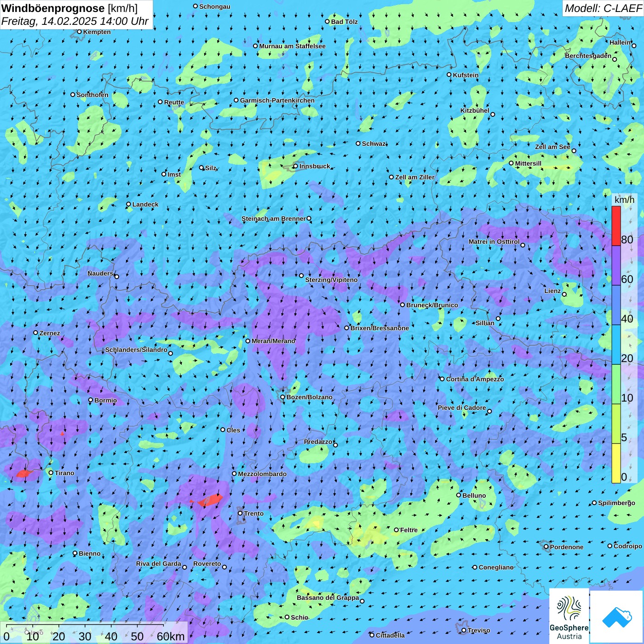Select the Kufstein location marker
This screenshot has width=644, height=644.
[x=449, y=75]
